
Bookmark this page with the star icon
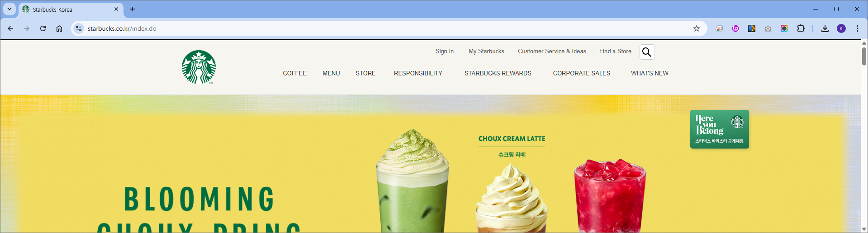pyautogui.click(x=697, y=28)
